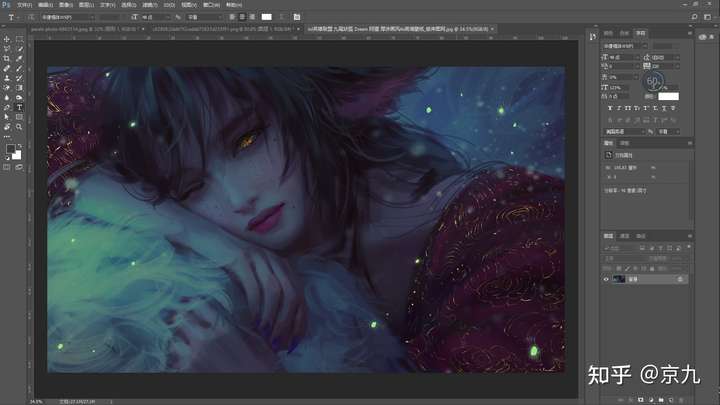Toggle Quick Mask mode
This screenshot has height=405, width=720.
tap(6, 168)
